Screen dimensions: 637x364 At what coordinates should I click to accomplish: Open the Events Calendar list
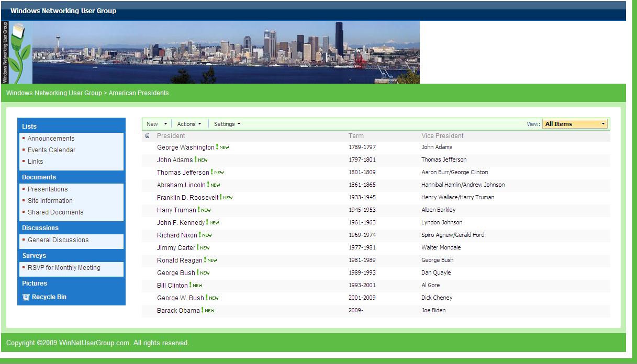[51, 150]
